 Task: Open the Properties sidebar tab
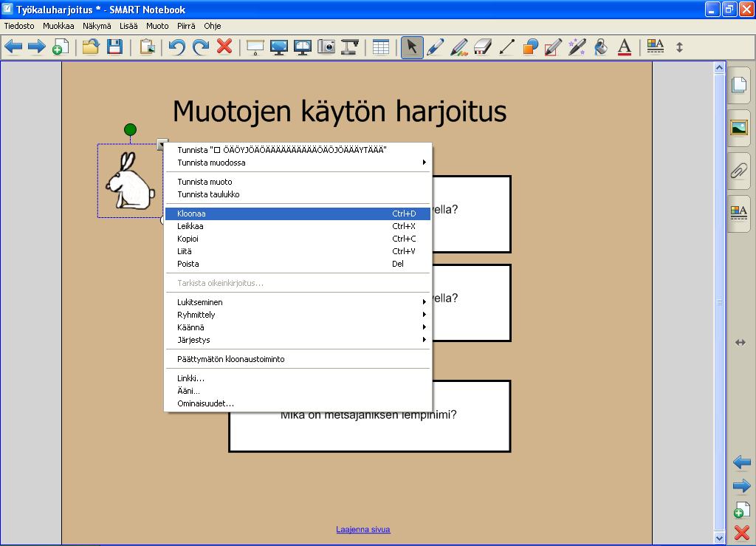[x=738, y=214]
